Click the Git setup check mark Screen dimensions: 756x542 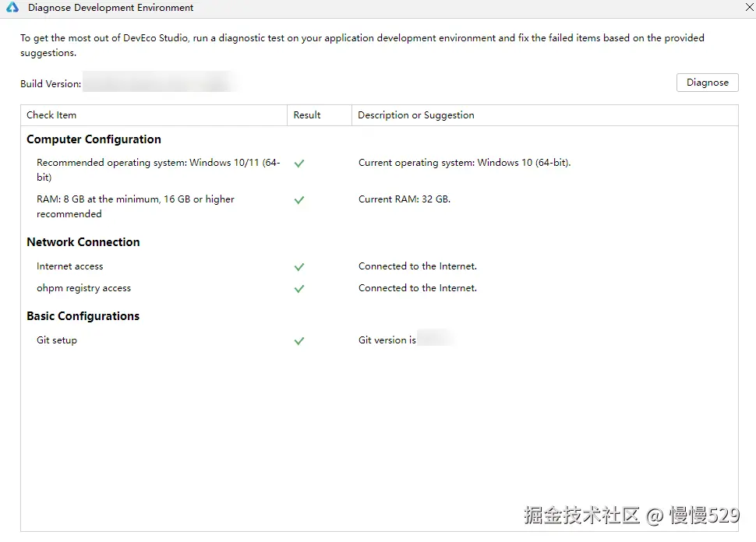(x=299, y=341)
